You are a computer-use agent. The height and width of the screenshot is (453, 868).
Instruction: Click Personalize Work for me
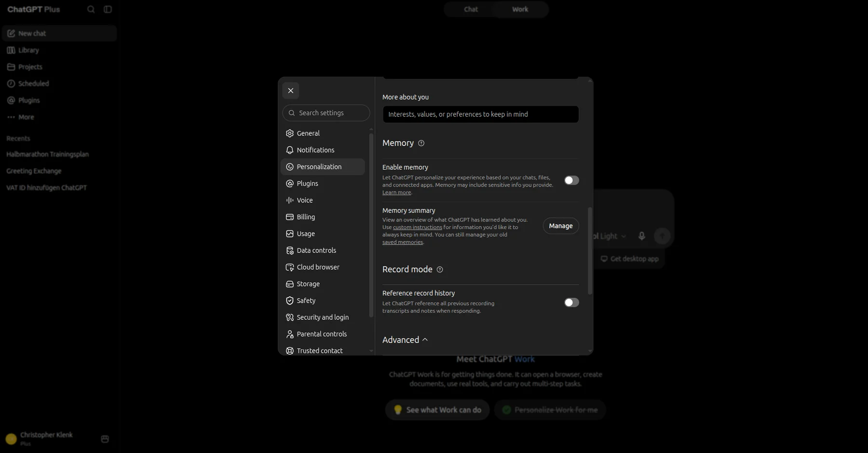pos(550,410)
